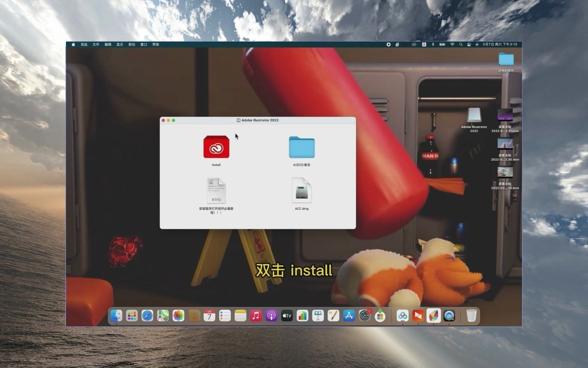
Task: Click the leaf icon in menu bar
Action: click(x=397, y=44)
